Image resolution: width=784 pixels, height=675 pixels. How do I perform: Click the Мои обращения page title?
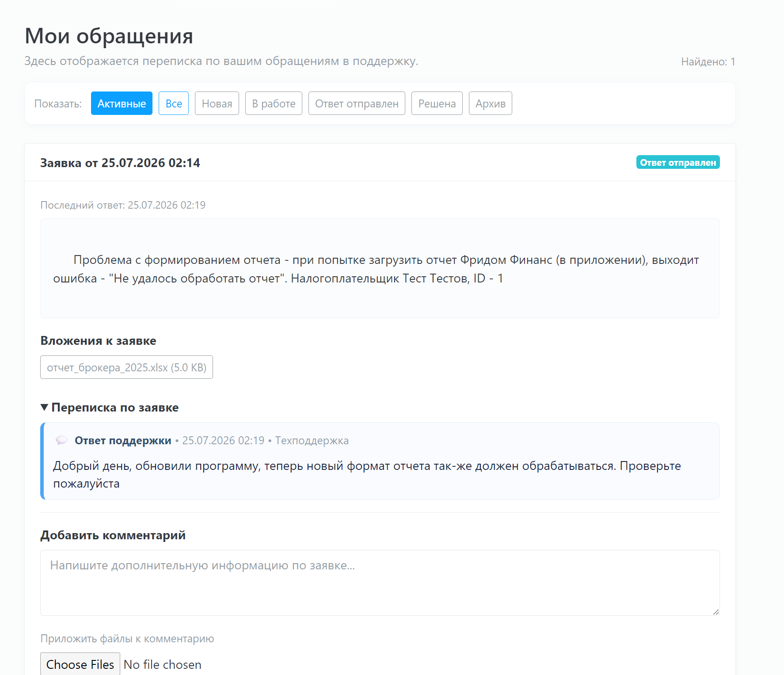(109, 36)
